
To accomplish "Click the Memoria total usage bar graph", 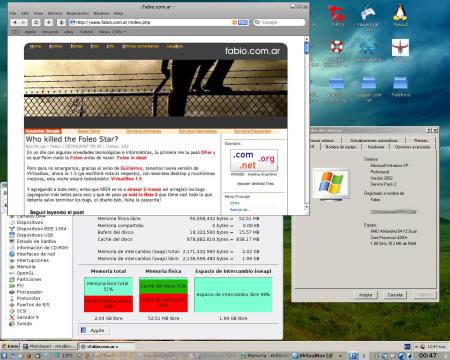I will coord(108,295).
